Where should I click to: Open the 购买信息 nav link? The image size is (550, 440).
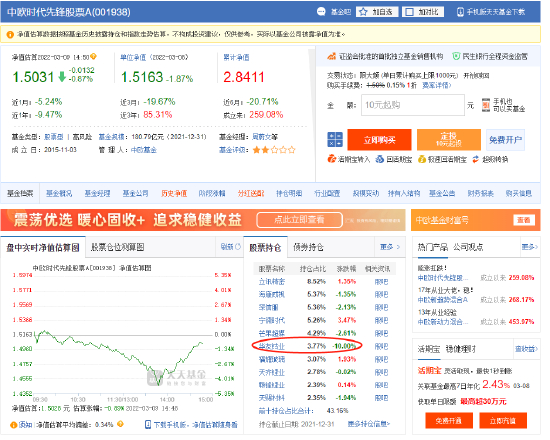click(518, 193)
